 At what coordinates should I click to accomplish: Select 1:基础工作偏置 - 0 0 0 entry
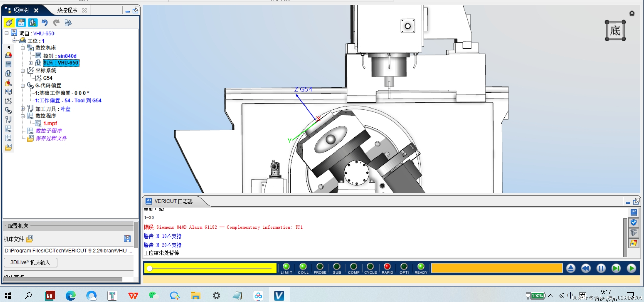(62, 93)
